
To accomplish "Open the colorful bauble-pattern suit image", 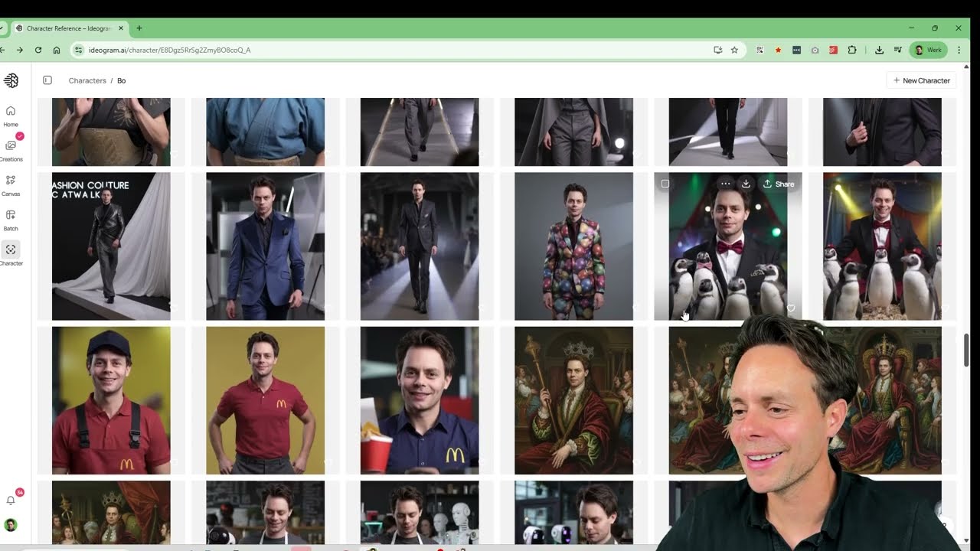I will (x=573, y=246).
